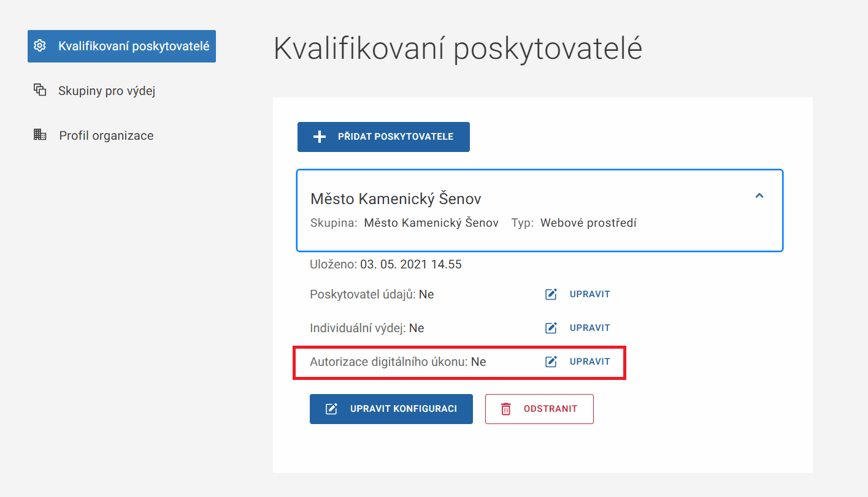Click the copy icon beside Skupiny pro výdej
This screenshot has width=868, height=497.
(x=40, y=90)
